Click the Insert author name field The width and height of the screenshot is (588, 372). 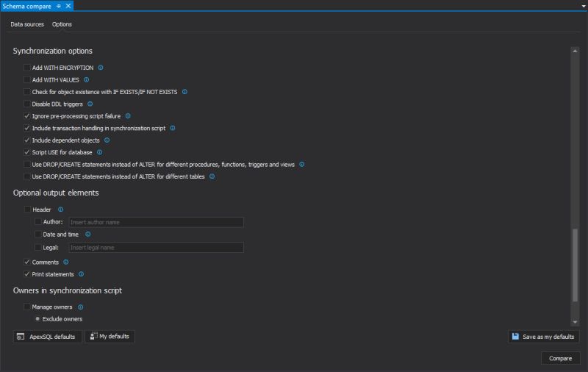coord(156,222)
